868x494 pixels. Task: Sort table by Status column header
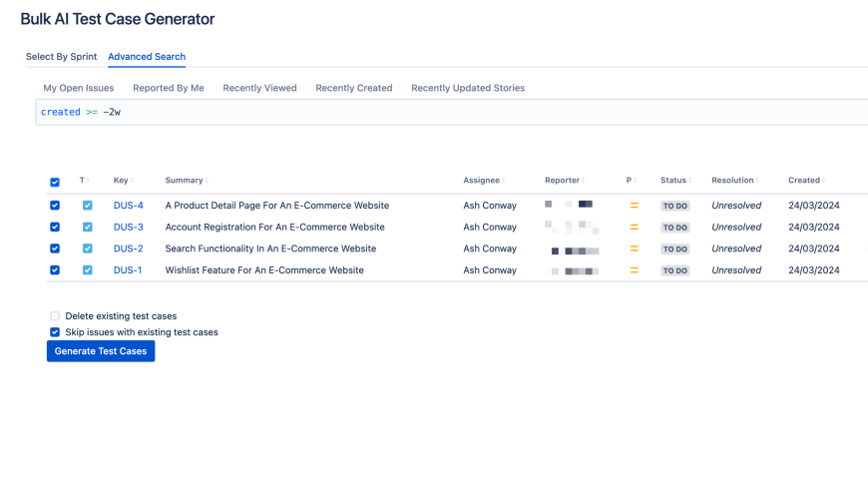tap(675, 180)
